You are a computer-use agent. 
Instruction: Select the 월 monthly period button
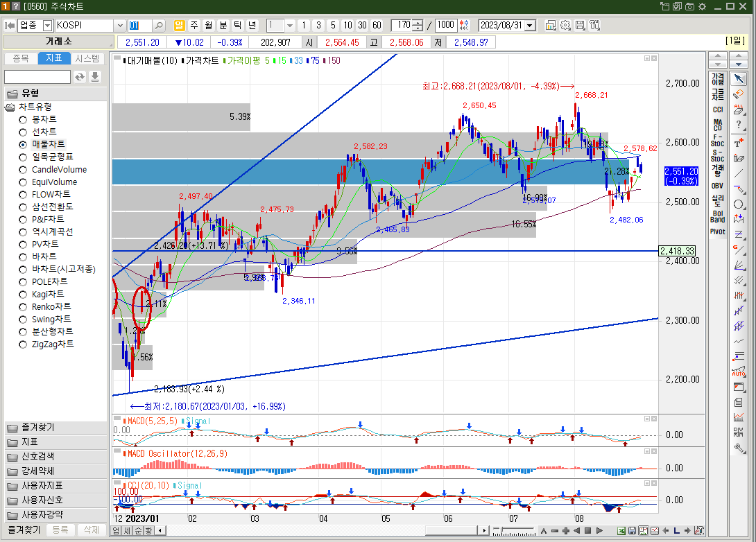(x=208, y=25)
